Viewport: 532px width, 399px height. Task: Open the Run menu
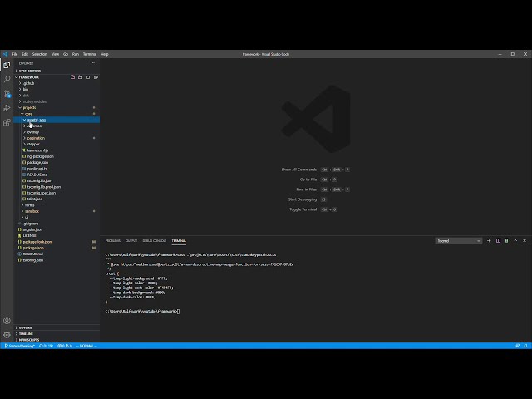click(x=76, y=54)
